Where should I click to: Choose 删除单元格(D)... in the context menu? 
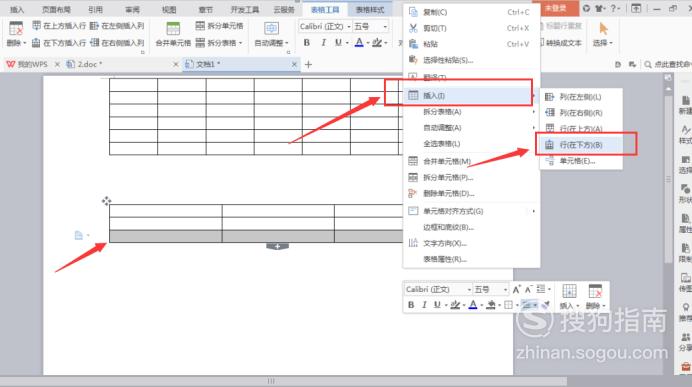click(x=471, y=193)
